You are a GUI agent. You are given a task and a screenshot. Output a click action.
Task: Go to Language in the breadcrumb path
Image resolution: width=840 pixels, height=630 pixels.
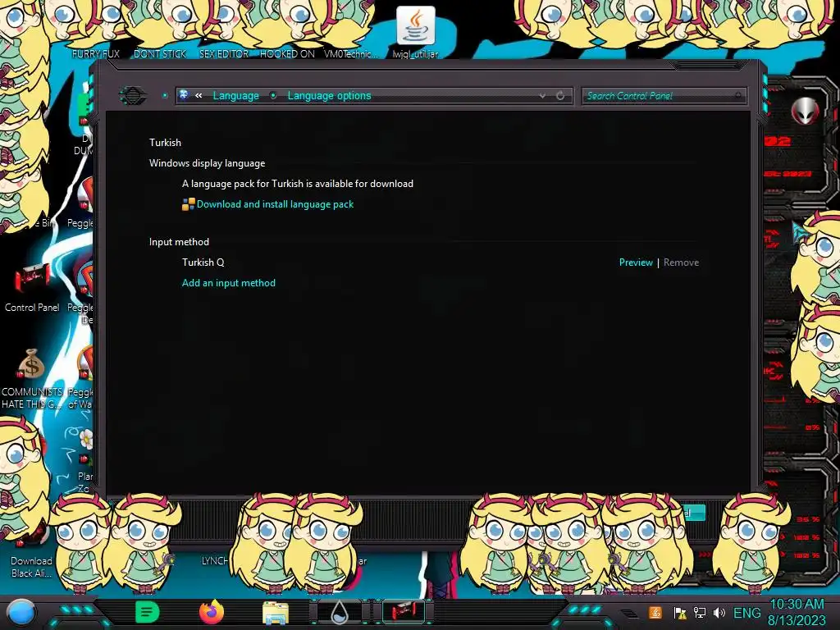point(235,96)
